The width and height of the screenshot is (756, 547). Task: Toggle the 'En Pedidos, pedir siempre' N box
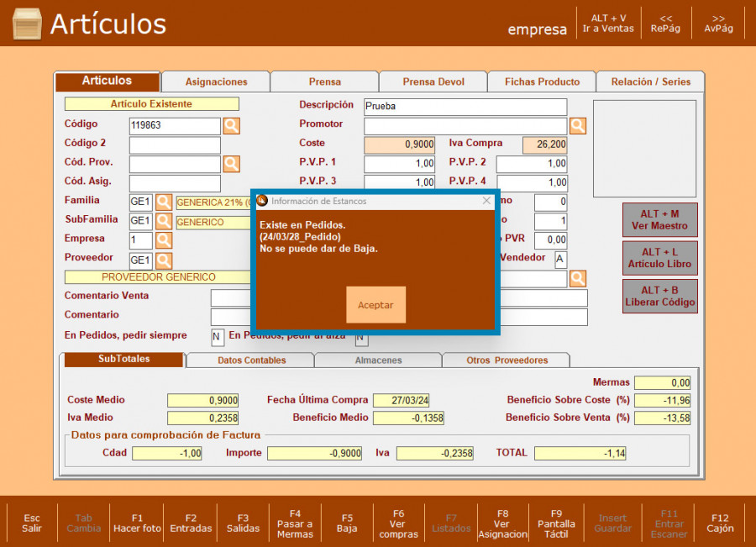(218, 337)
